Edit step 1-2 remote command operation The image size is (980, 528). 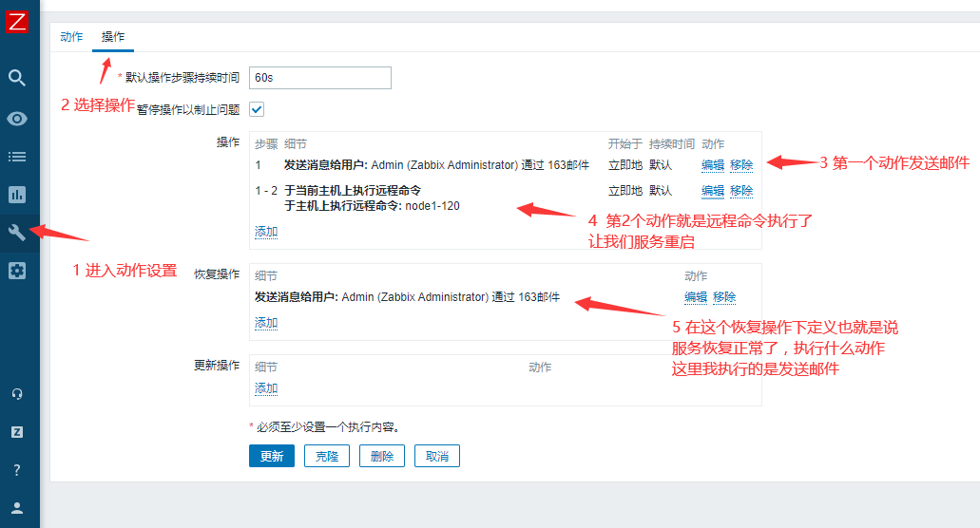pos(713,190)
